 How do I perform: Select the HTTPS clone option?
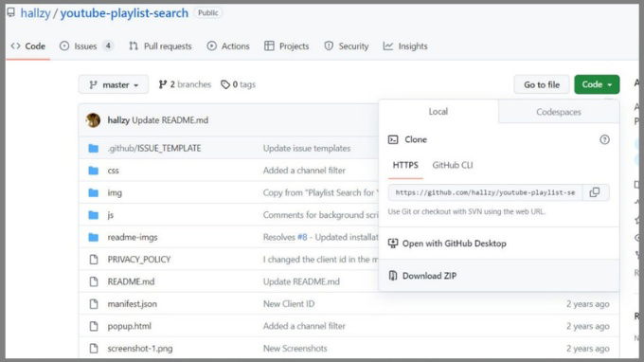[405, 165]
